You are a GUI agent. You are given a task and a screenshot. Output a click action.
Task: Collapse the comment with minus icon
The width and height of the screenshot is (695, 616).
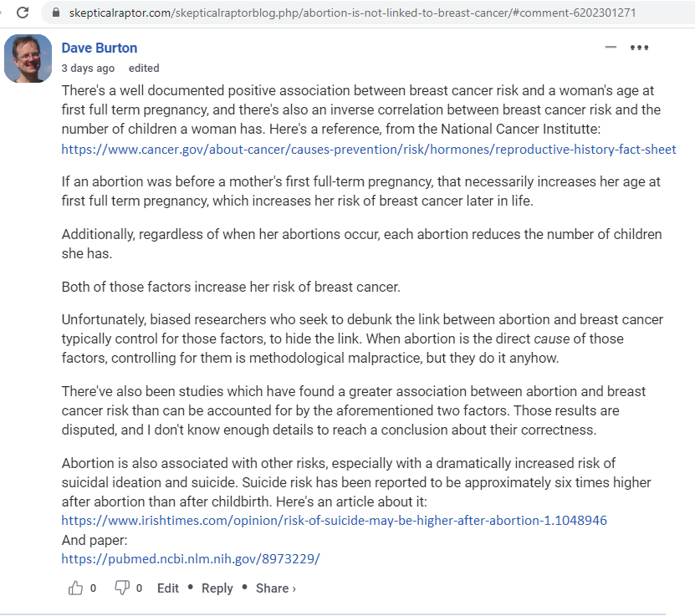pos(611,47)
